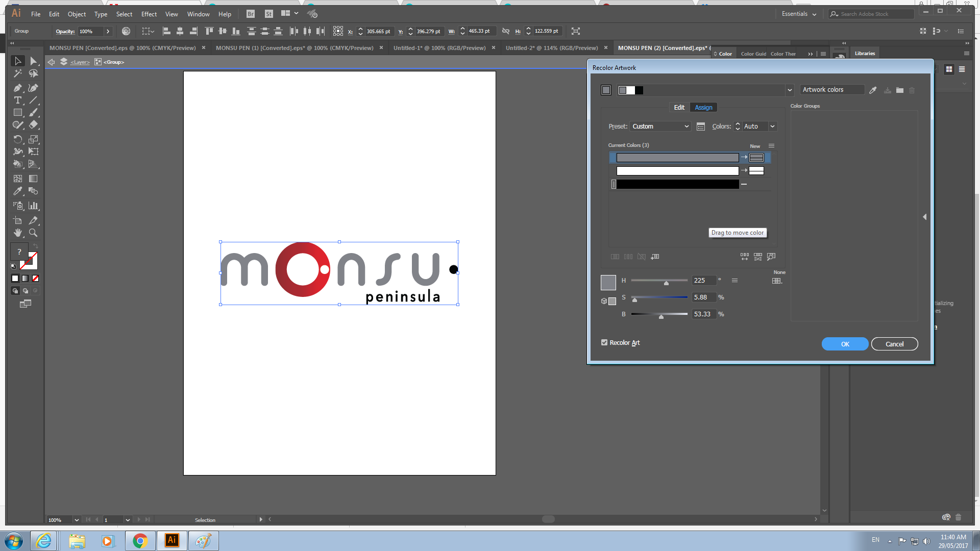The height and width of the screenshot is (551, 980).
Task: Open HSB color mode menu icon
Action: 734,281
